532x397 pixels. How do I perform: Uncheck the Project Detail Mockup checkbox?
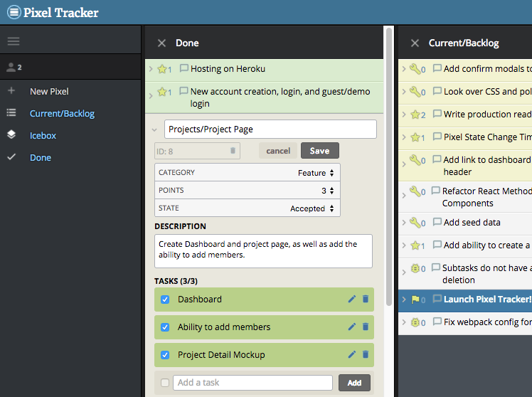click(x=165, y=355)
